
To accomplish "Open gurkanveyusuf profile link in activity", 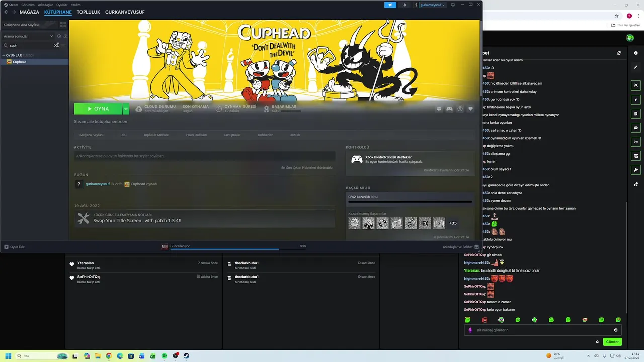I will [x=97, y=184].
